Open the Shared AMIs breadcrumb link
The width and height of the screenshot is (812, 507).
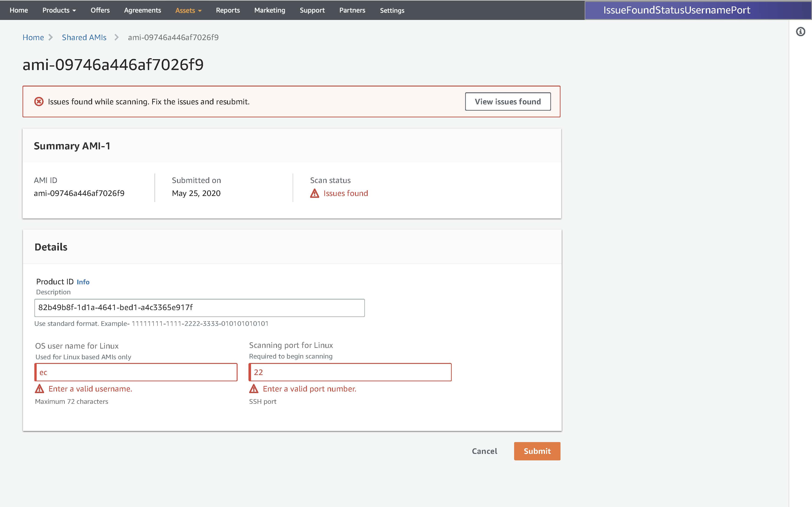coord(84,37)
